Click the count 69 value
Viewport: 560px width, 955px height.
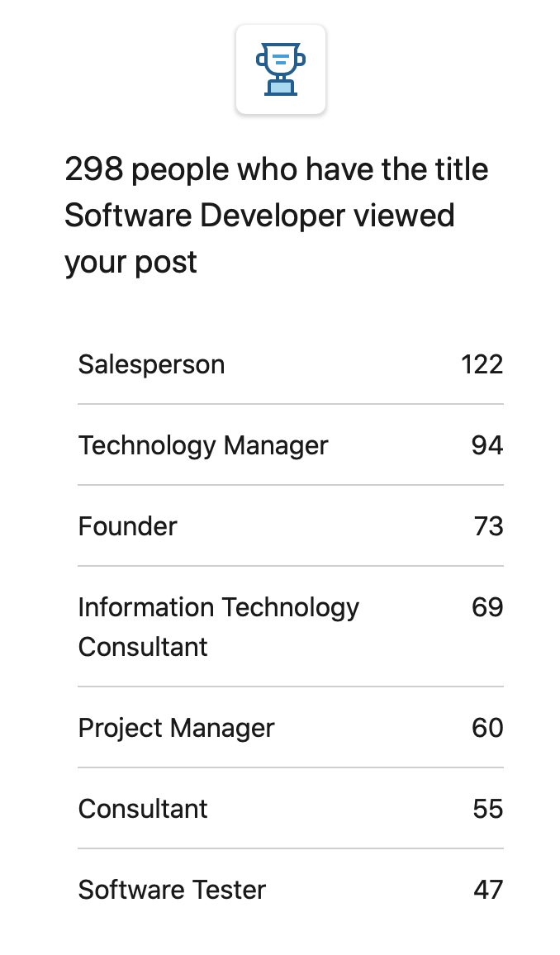tap(487, 607)
